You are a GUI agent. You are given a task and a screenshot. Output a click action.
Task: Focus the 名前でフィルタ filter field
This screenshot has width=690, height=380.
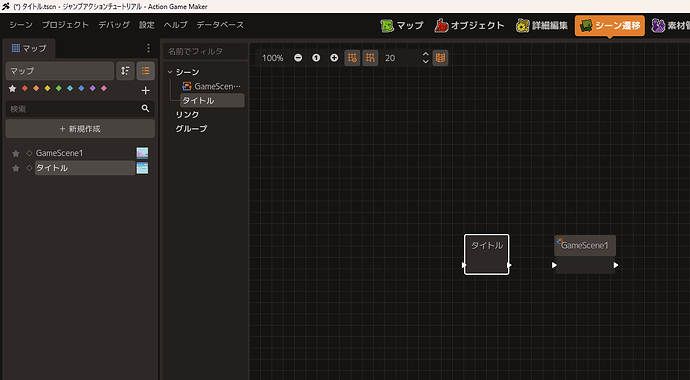[206, 51]
